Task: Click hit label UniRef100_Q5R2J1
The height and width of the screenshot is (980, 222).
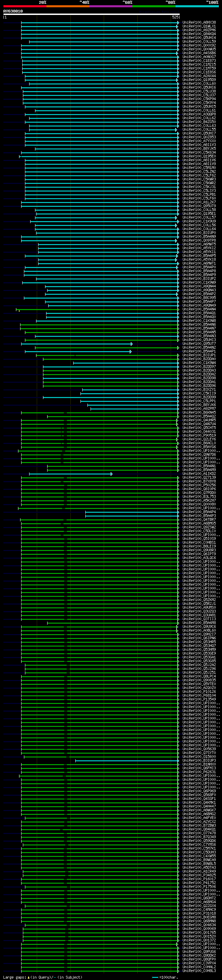Action: 199,604
